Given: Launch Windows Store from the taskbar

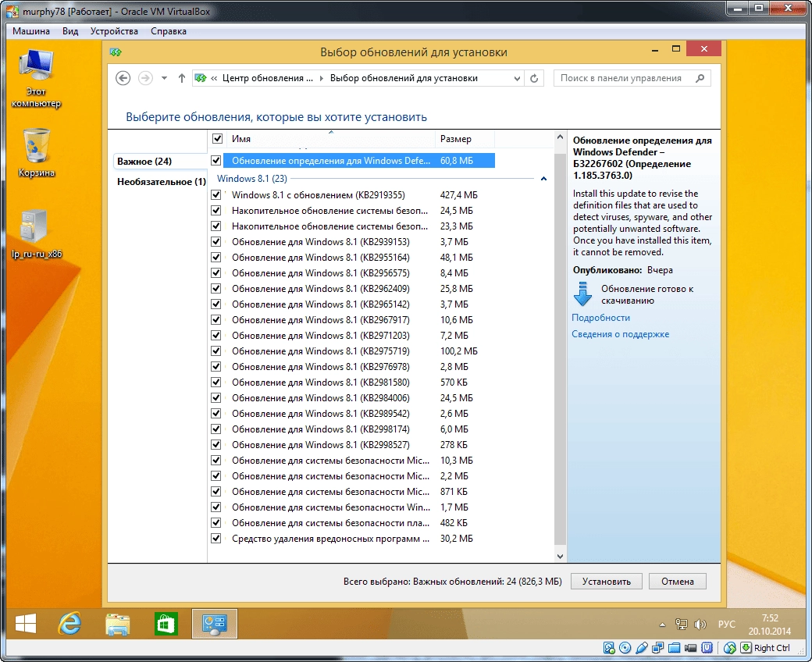Looking at the screenshot, I should coord(166,624).
